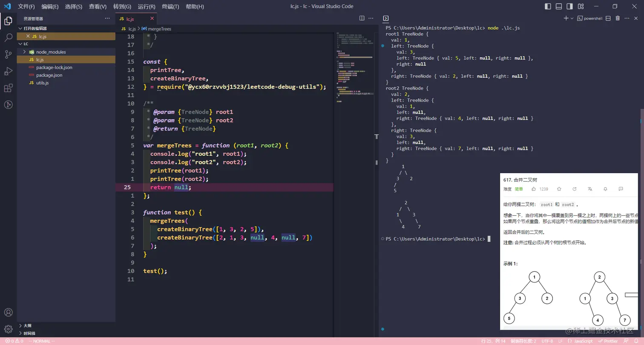Open the Manage gear icon
Screen dimensions: 644x345
coord(8,329)
